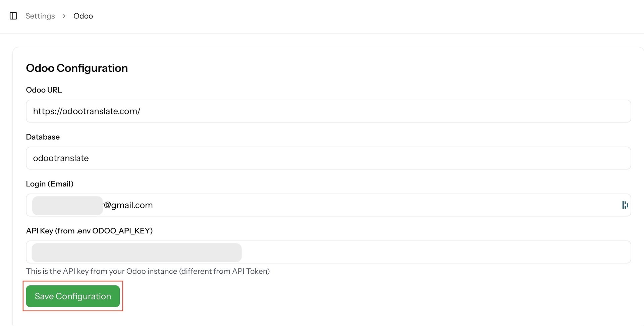The image size is (644, 326).
Task: Click the Database field label
Action: pyautogui.click(x=43, y=137)
